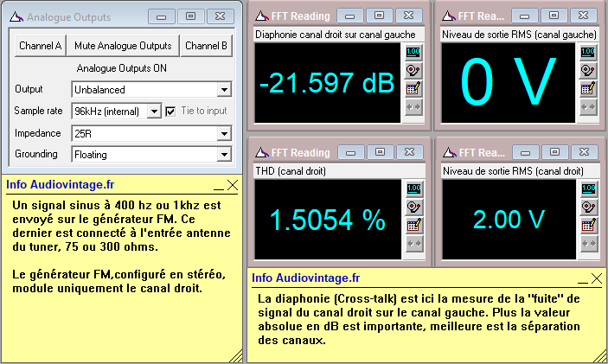Open the Grounding dropdown

[x=224, y=155]
